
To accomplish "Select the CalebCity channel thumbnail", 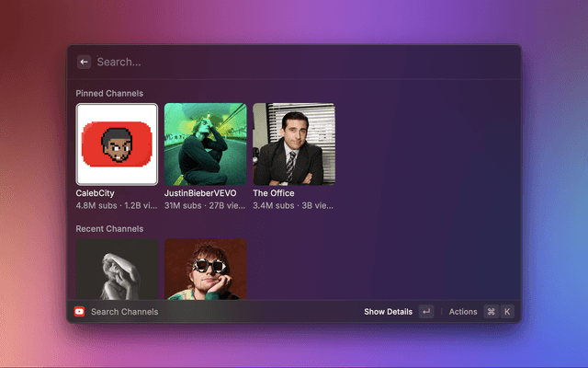I will pyautogui.click(x=117, y=144).
